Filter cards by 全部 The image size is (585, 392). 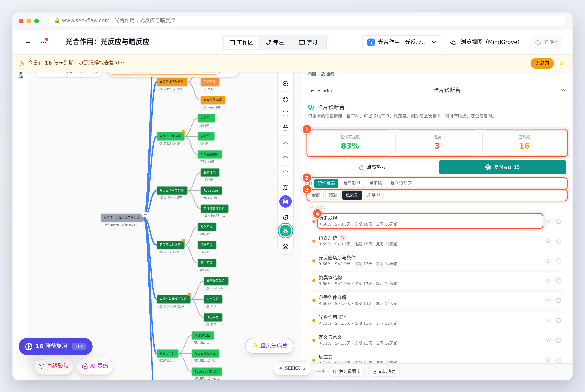click(315, 195)
